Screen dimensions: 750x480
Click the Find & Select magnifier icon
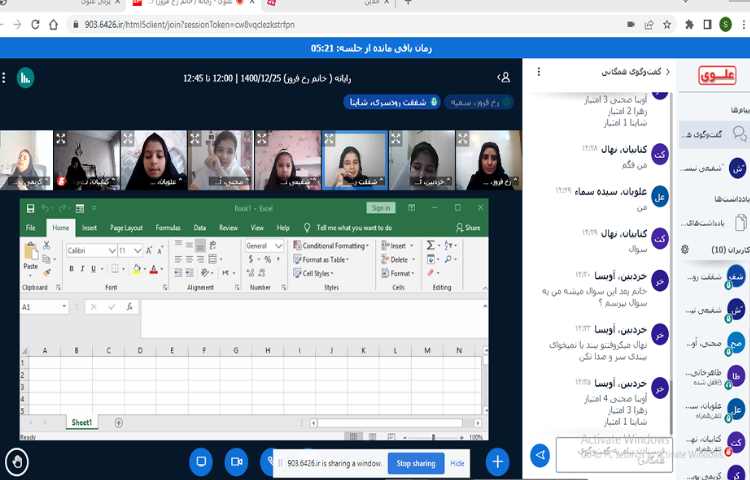450,259
